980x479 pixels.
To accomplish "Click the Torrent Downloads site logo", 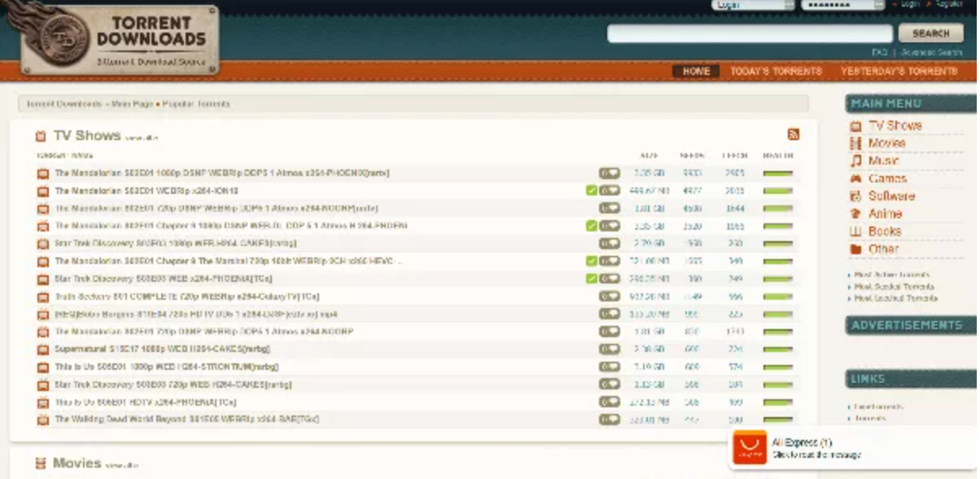I will [119, 39].
